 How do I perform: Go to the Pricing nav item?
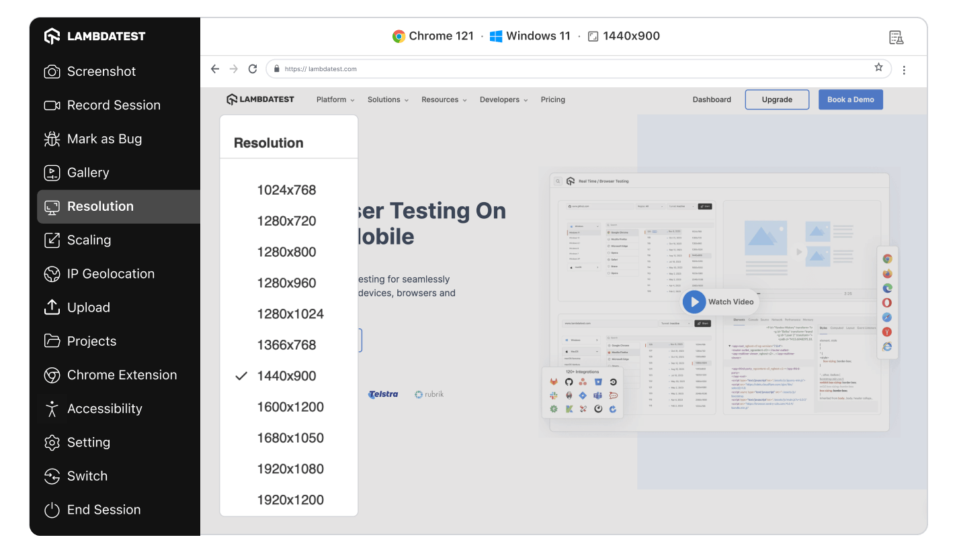point(553,99)
